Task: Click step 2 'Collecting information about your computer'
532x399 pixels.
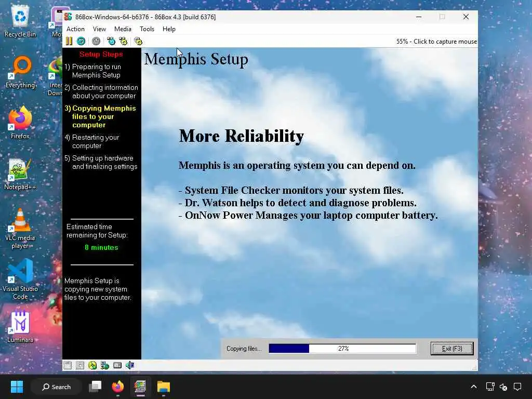Action: click(101, 91)
